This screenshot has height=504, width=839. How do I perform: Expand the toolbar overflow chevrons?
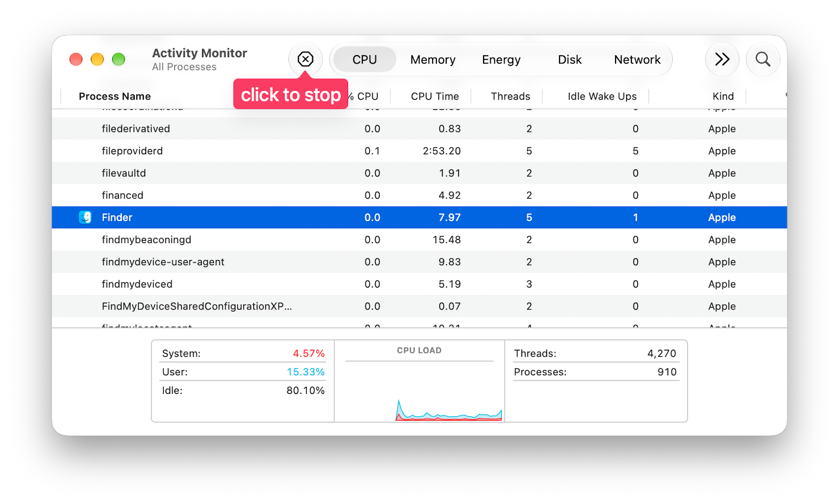click(x=722, y=59)
